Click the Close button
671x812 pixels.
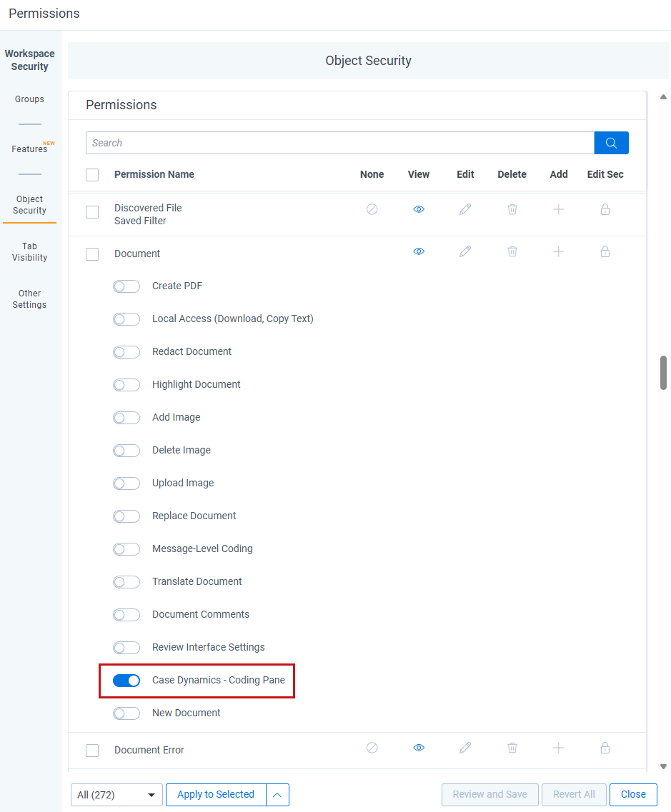633,795
